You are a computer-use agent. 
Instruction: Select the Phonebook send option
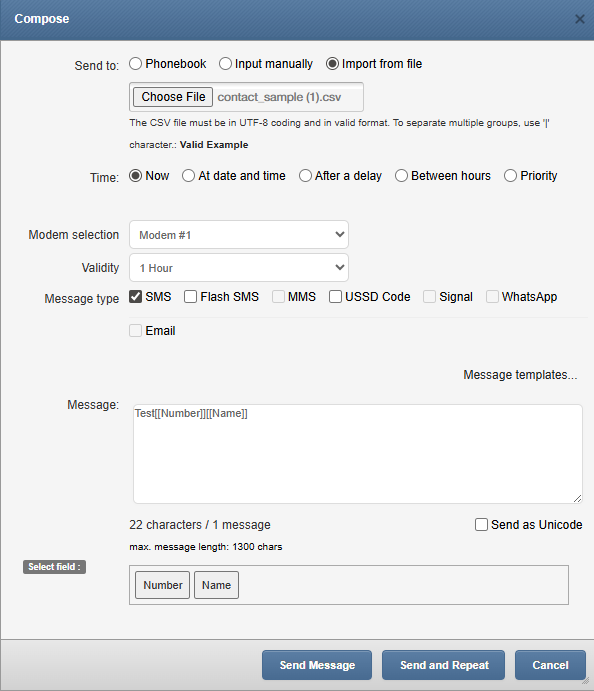[x=135, y=64]
